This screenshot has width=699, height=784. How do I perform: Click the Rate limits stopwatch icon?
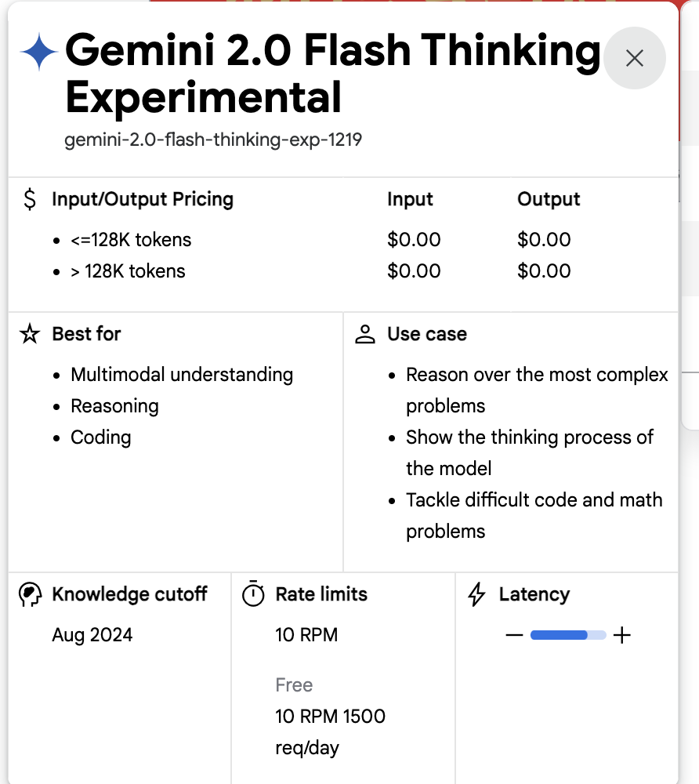click(x=253, y=595)
